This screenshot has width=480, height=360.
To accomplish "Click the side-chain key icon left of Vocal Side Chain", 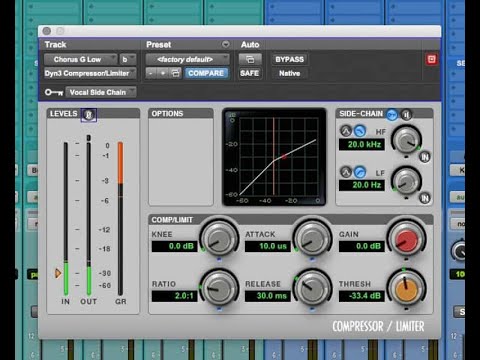I will click(54, 92).
